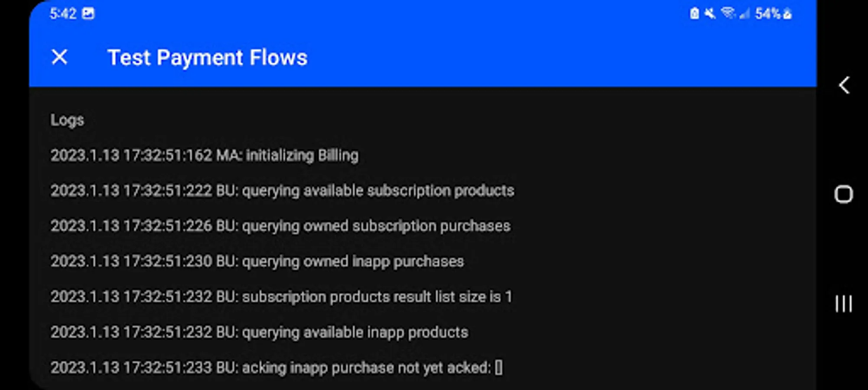This screenshot has width=868, height=390.
Task: Tap the battery saver icon in status bar
Action: coord(694,14)
